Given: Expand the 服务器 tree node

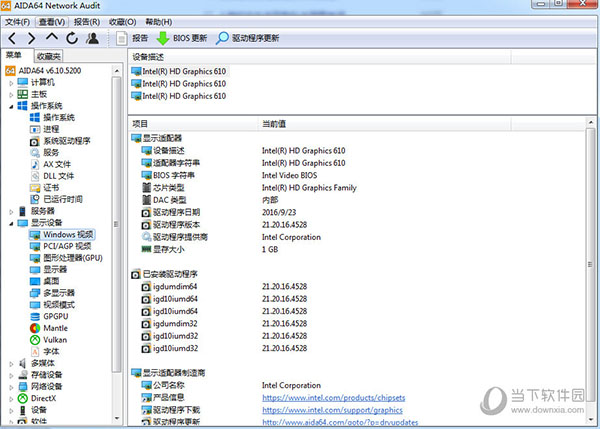Looking at the screenshot, I should pyautogui.click(x=11, y=211).
